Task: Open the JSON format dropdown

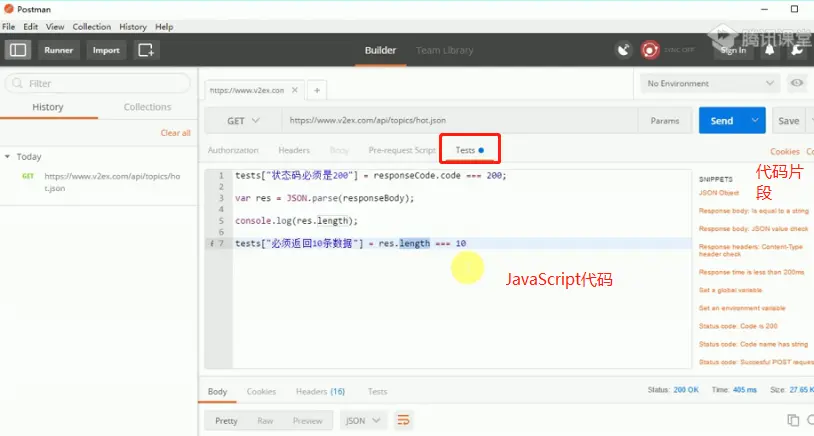Action: [x=363, y=420]
